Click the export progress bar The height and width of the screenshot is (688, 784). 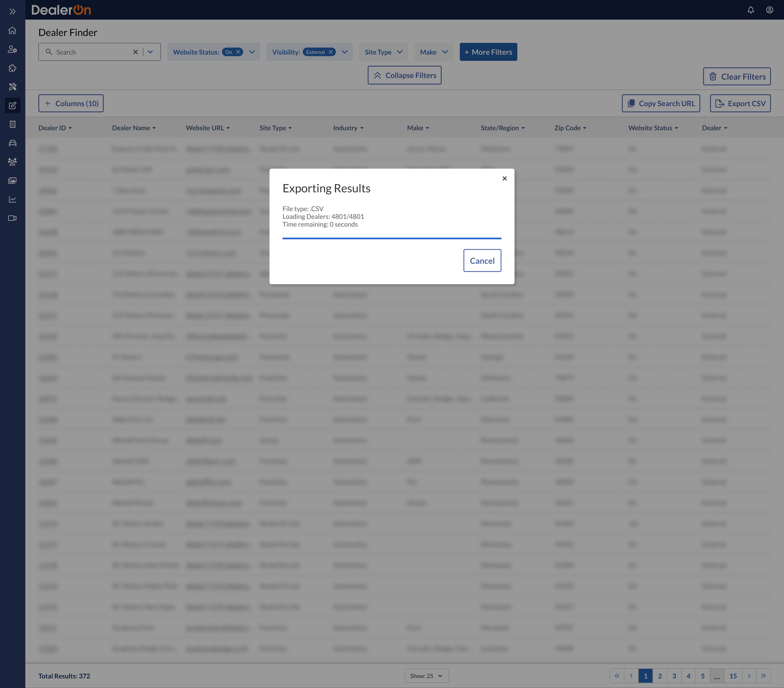392,238
